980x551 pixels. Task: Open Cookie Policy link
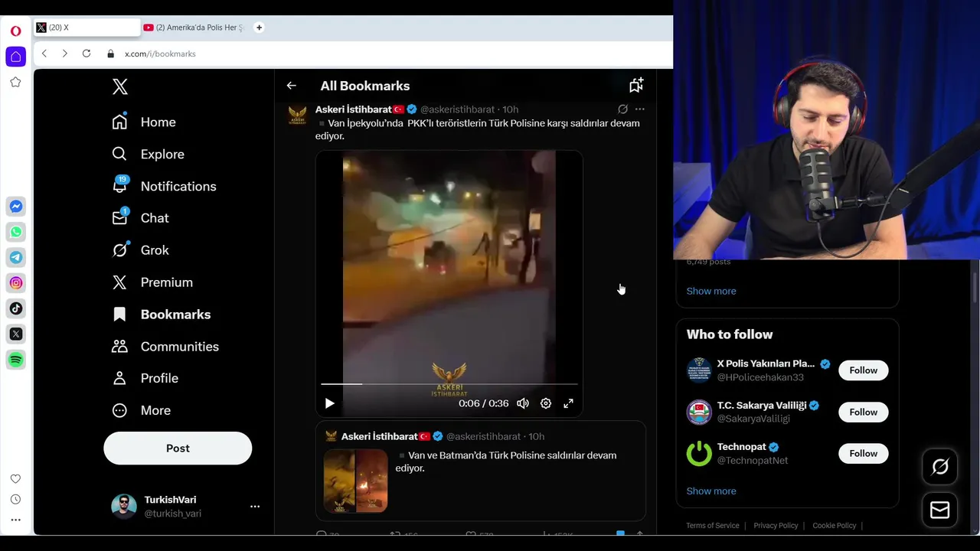pos(835,526)
